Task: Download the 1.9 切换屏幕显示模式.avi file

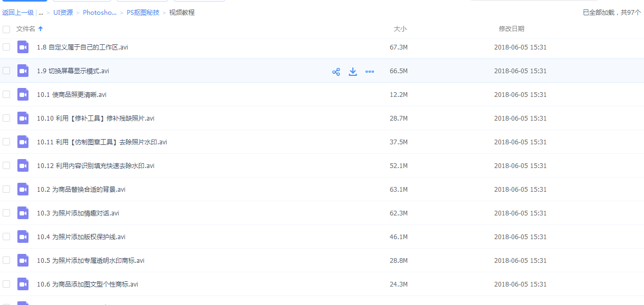Action: (x=353, y=72)
